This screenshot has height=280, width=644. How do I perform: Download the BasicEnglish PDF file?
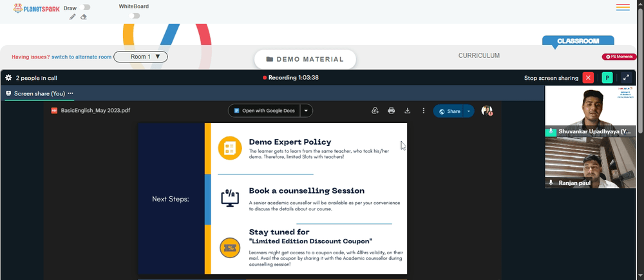pyautogui.click(x=408, y=111)
